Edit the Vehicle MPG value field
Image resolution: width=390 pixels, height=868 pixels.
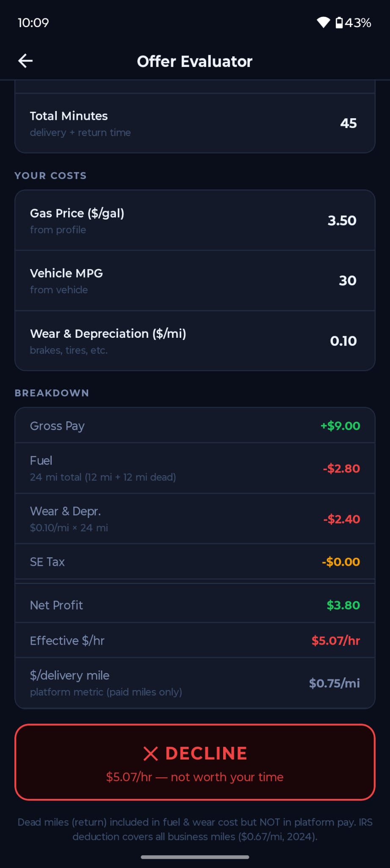point(347,281)
